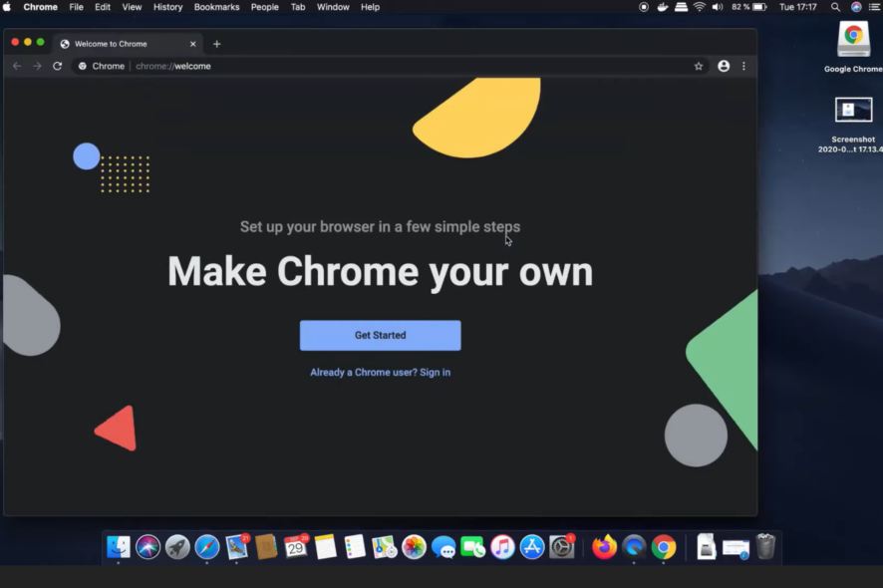Open the Trash in the Dock
The image size is (883, 588).
(765, 547)
